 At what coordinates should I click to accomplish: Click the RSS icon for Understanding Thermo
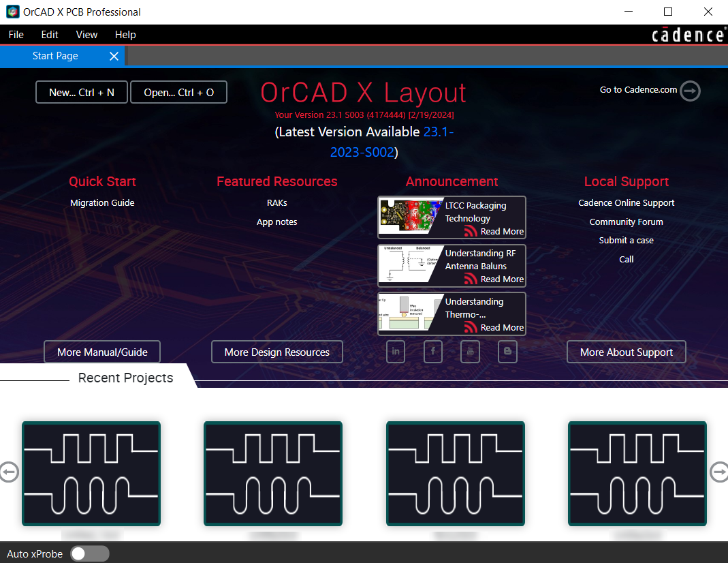coord(471,327)
